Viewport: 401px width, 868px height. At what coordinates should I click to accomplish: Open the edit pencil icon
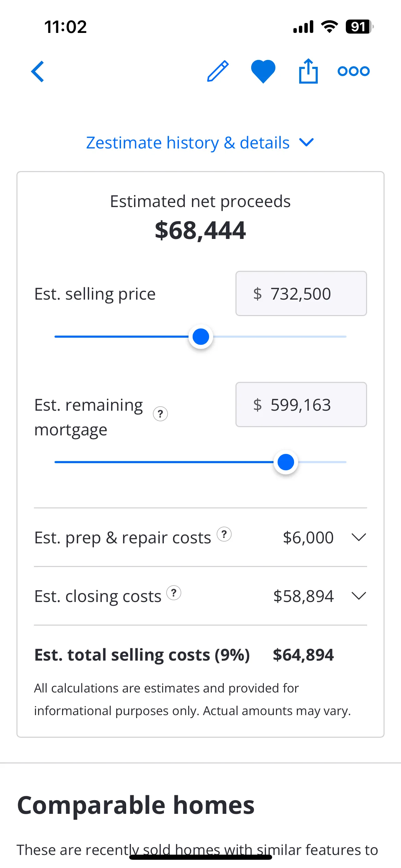pyautogui.click(x=218, y=71)
